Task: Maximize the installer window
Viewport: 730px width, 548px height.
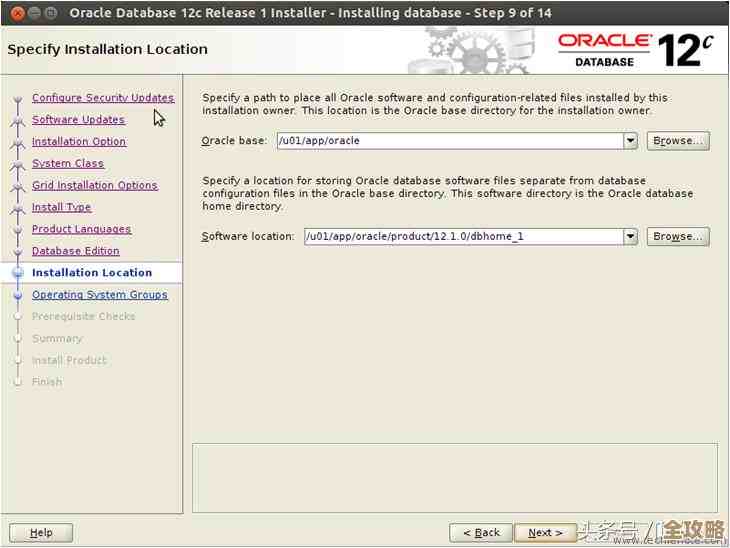Action: click(x=51, y=13)
